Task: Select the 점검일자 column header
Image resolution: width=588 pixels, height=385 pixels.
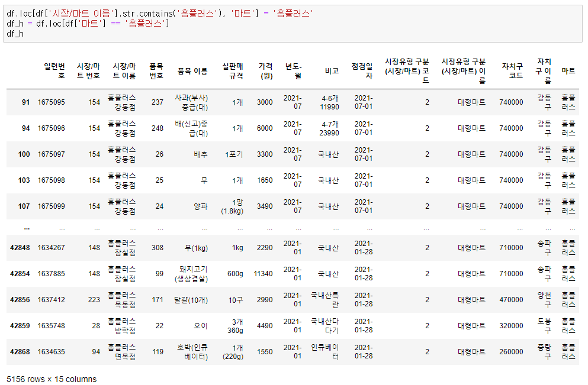Action: click(x=362, y=71)
